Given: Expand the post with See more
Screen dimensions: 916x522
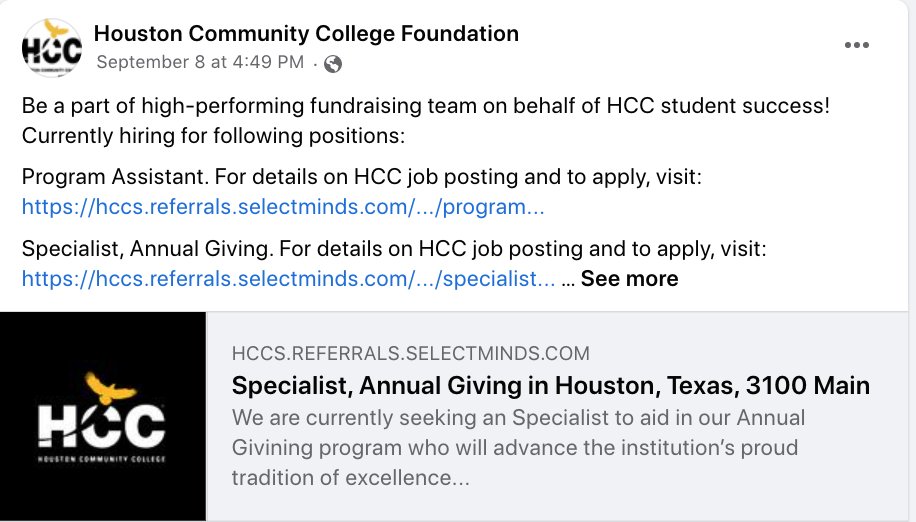Looking at the screenshot, I should [629, 279].
